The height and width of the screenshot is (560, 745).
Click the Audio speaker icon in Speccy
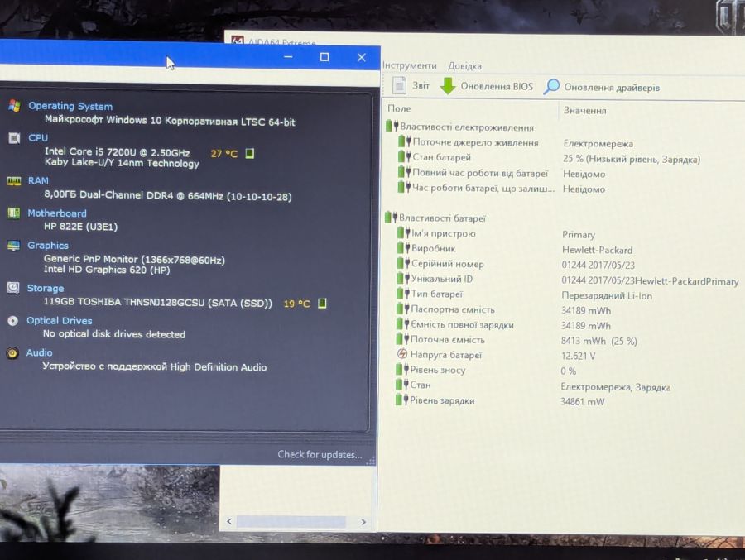click(x=12, y=353)
